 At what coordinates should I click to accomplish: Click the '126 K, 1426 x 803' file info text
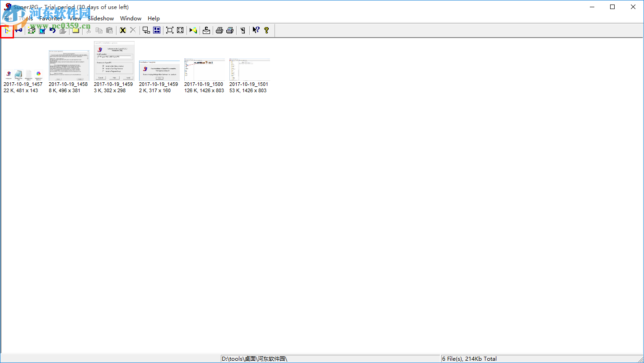[x=204, y=90]
